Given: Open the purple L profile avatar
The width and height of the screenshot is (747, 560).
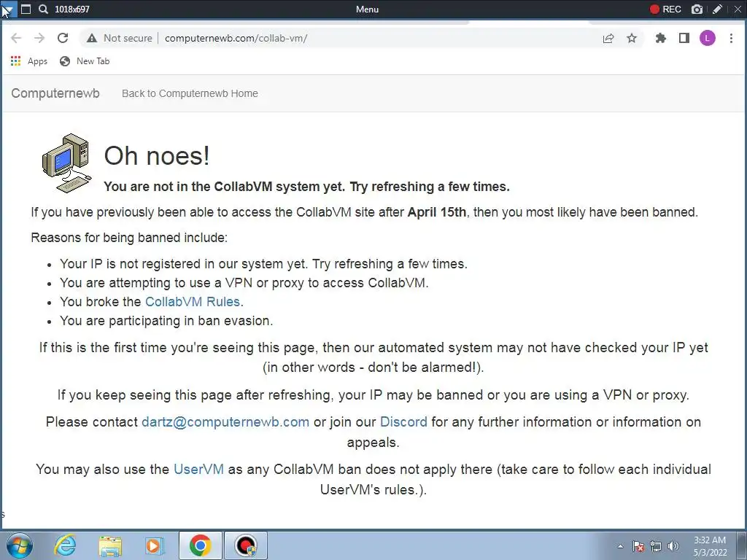Looking at the screenshot, I should (x=708, y=38).
